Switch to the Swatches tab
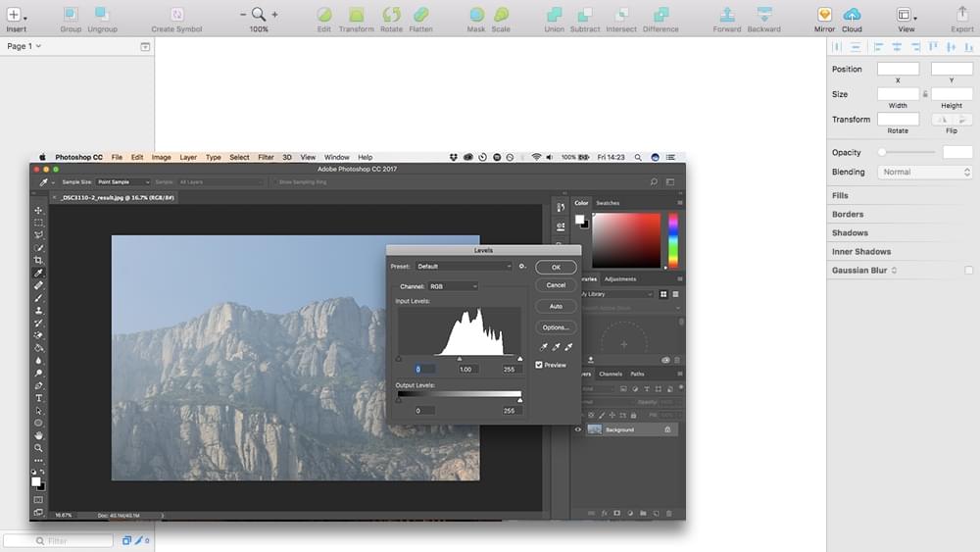 (608, 203)
